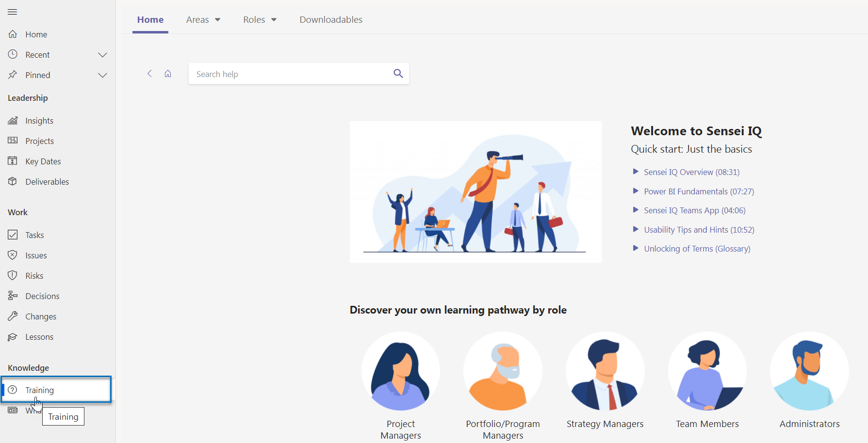Click the Pinned pushpin icon

tap(13, 75)
